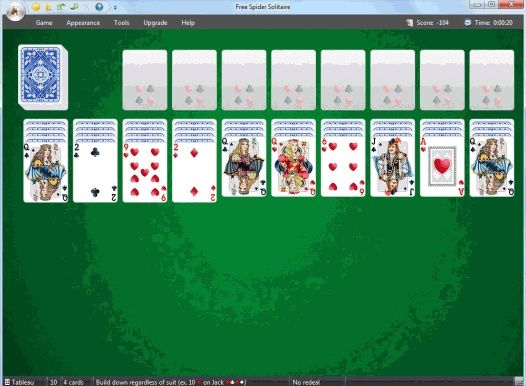Click the Tableau icon in status bar
526x386 pixels.
[x=7, y=382]
